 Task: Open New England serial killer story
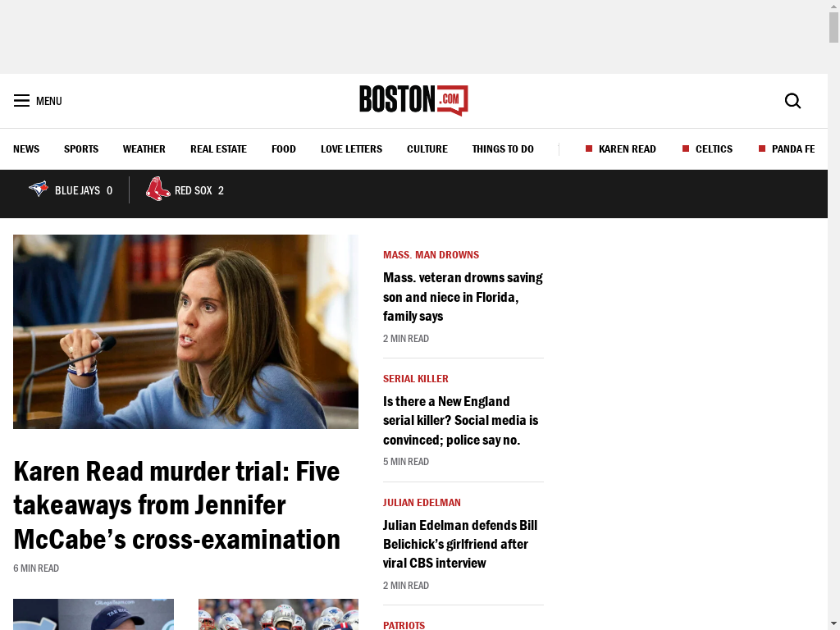(x=461, y=421)
